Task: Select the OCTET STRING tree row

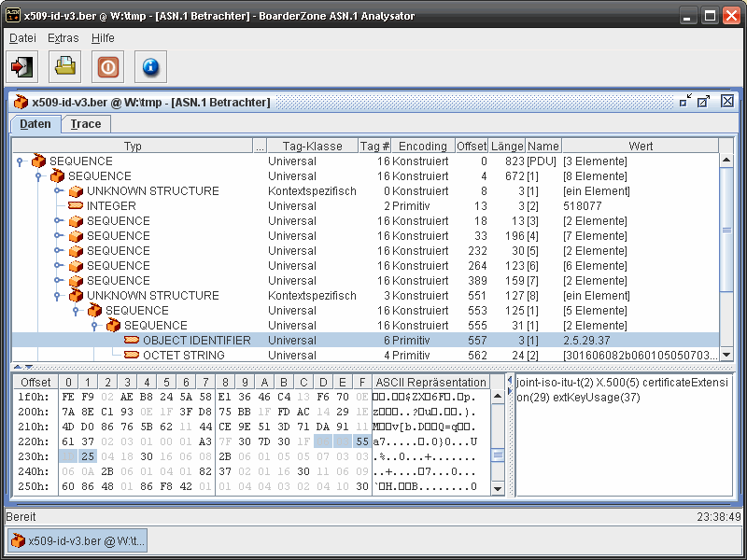Action: [x=365, y=355]
